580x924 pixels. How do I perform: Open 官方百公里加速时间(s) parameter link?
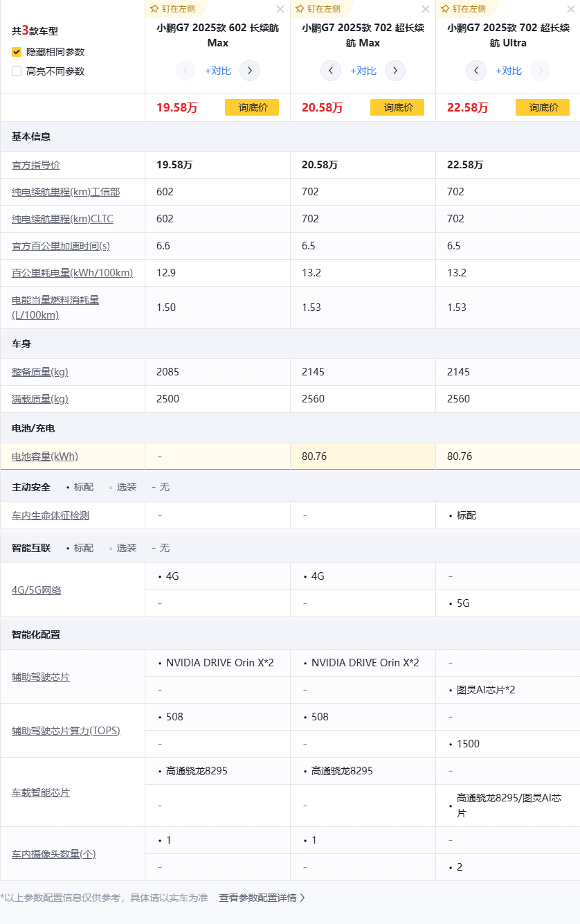[61, 246]
